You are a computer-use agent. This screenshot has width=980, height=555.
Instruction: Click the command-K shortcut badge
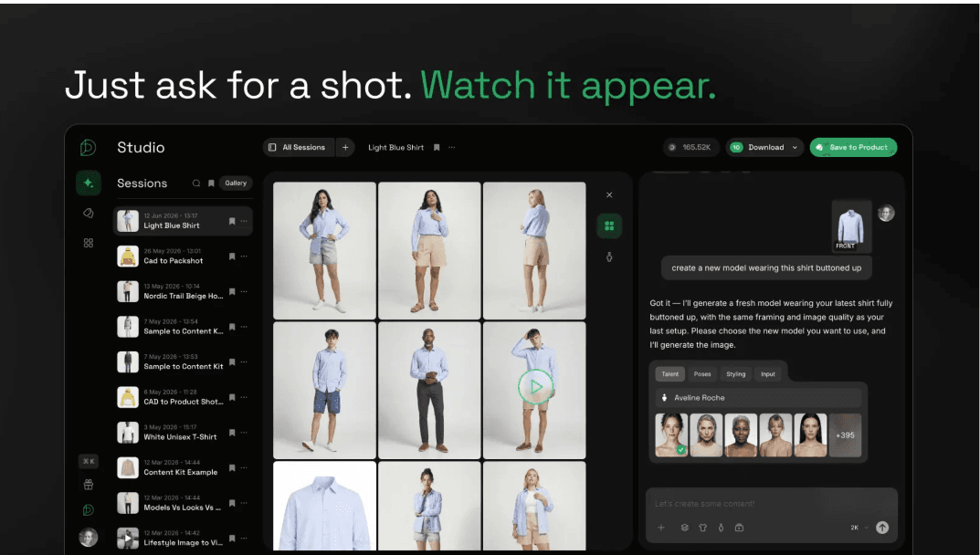click(x=88, y=461)
